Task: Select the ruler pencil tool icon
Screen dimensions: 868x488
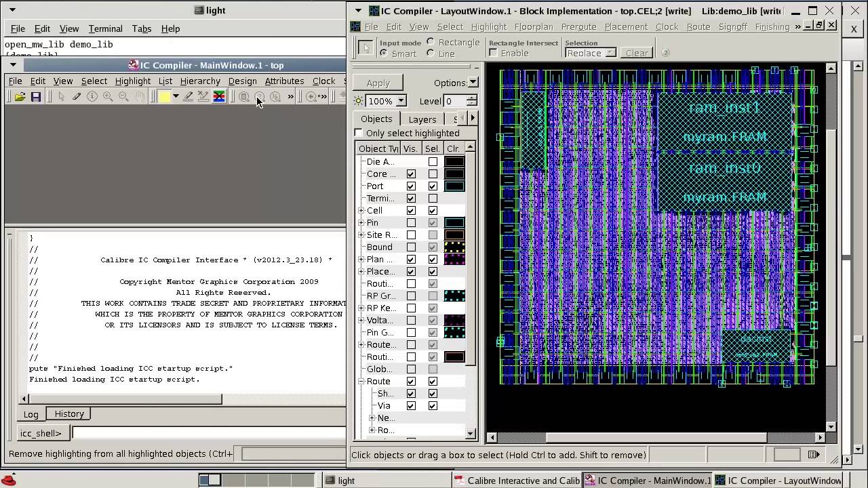Action: click(x=77, y=97)
